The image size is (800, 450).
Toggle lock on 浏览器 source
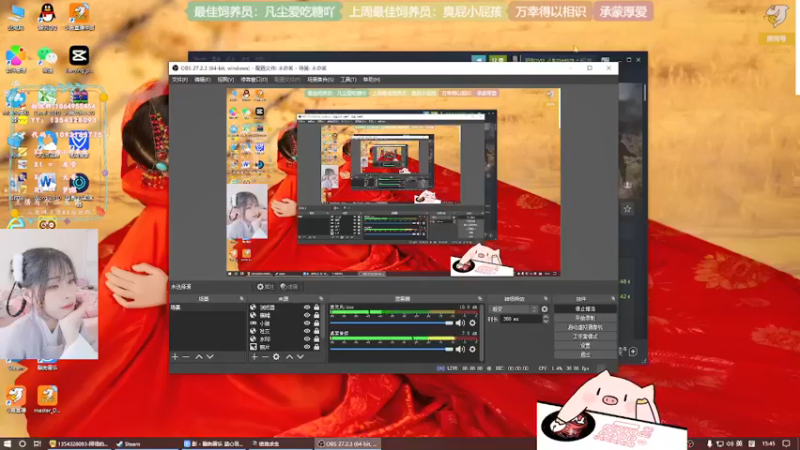click(x=317, y=308)
